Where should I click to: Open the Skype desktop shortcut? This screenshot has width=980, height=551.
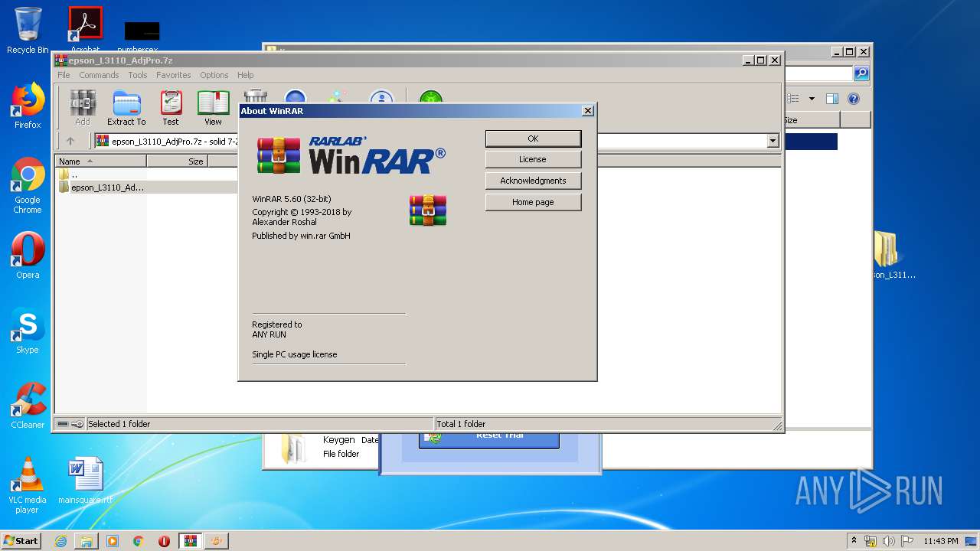click(x=28, y=331)
